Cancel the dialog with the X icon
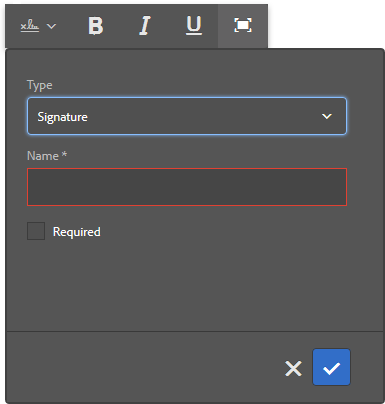Screen dimensions: 385x404 tap(293, 368)
